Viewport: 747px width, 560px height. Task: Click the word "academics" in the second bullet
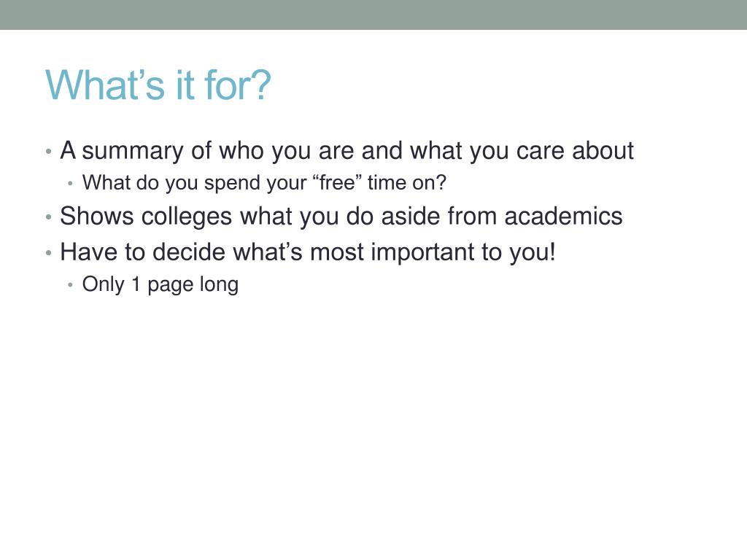click(564, 217)
